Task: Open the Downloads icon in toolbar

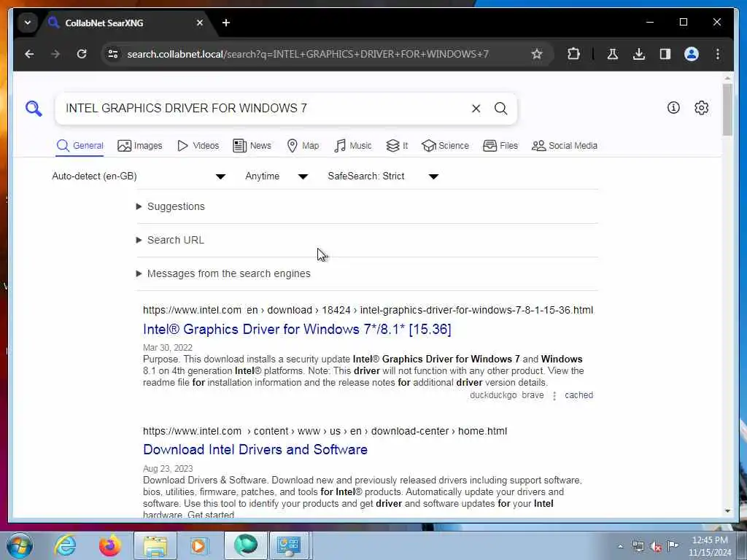Action: (639, 54)
